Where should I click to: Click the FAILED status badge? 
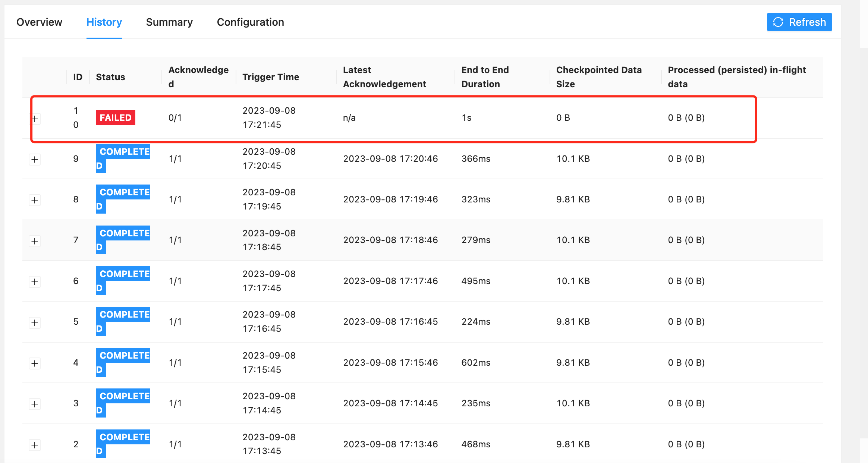tap(116, 117)
